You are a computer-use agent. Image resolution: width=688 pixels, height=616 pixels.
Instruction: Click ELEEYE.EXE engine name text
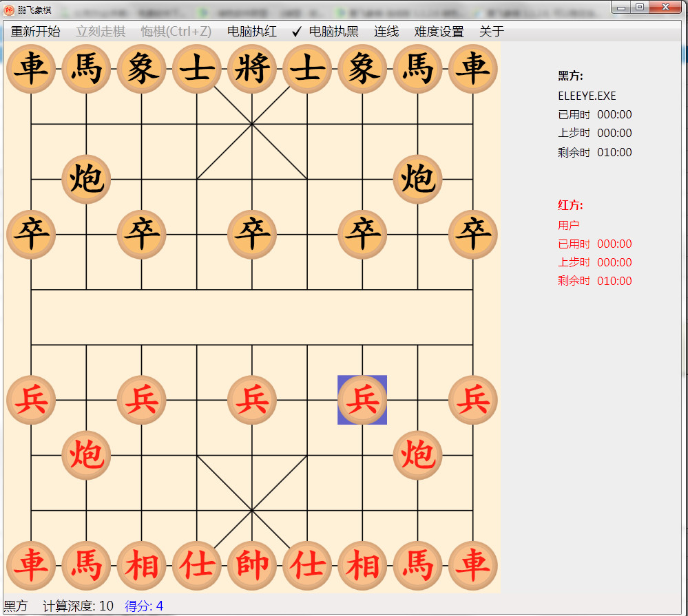pos(587,96)
